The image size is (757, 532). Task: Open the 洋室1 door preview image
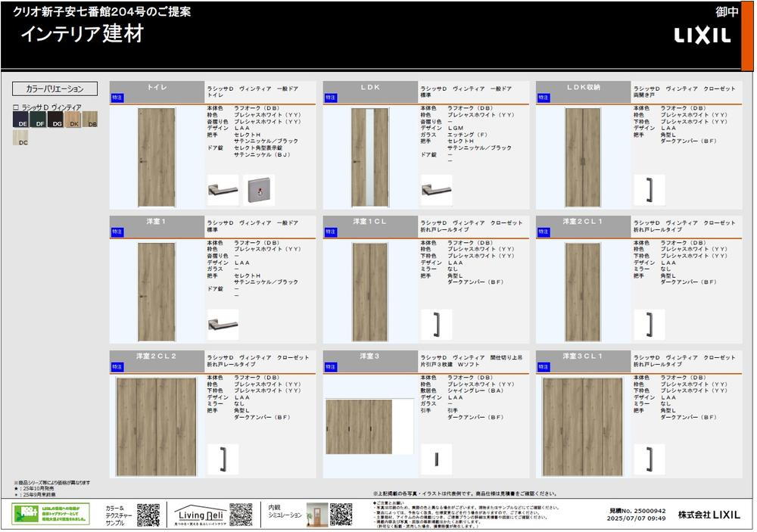point(157,292)
